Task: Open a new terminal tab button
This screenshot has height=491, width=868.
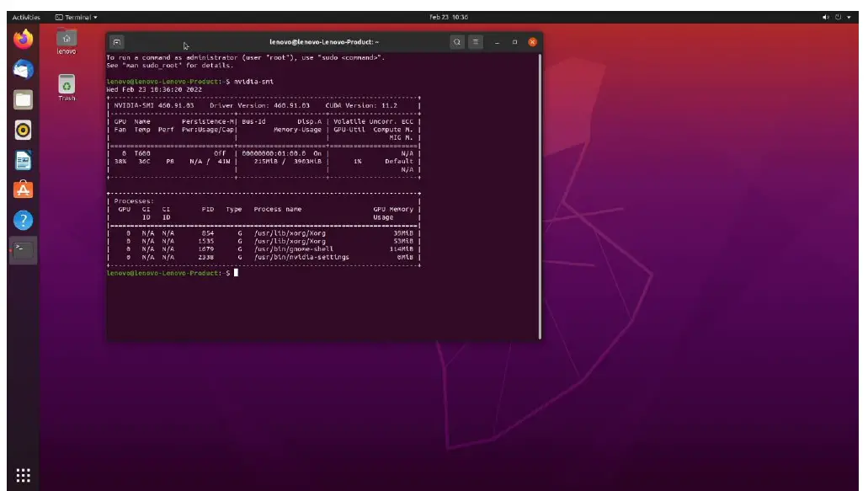Action: click(x=115, y=40)
